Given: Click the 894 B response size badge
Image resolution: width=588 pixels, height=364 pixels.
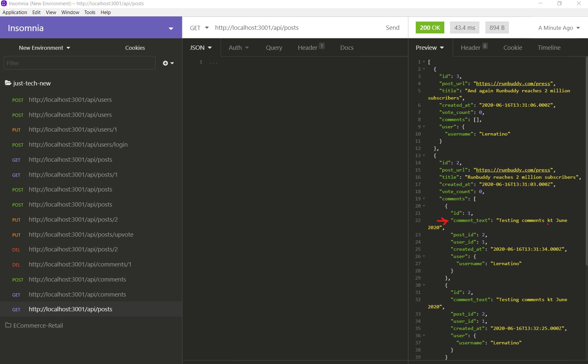Looking at the screenshot, I should [x=497, y=28].
